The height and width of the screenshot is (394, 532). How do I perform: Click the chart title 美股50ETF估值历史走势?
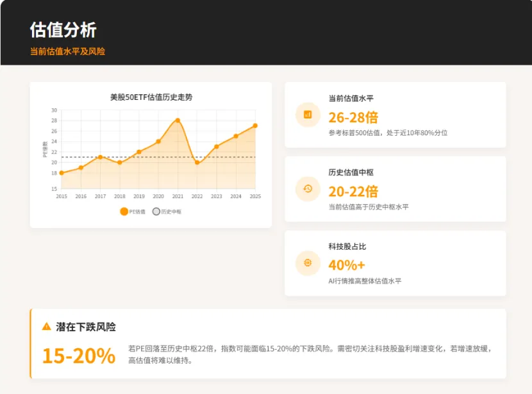coord(151,97)
